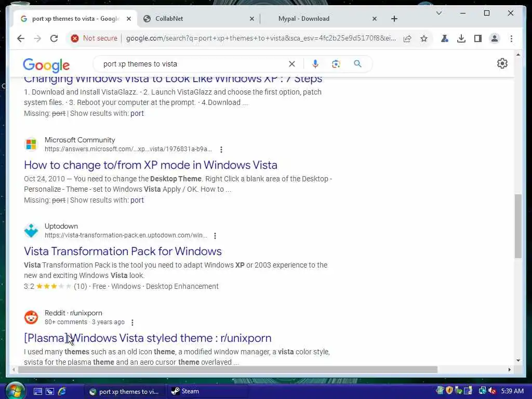Expand the tab search dropdown chevron
The image size is (532, 399).
tap(438, 13)
